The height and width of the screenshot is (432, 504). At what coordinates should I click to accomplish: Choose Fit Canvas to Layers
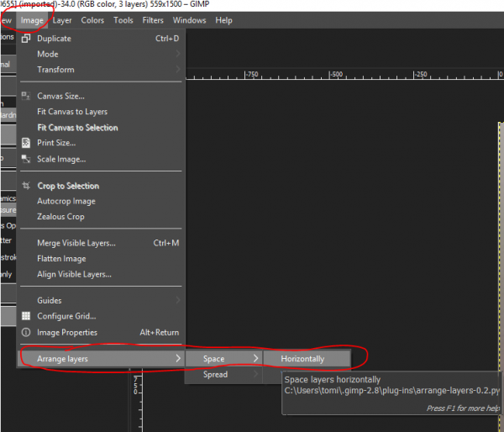tap(101, 112)
